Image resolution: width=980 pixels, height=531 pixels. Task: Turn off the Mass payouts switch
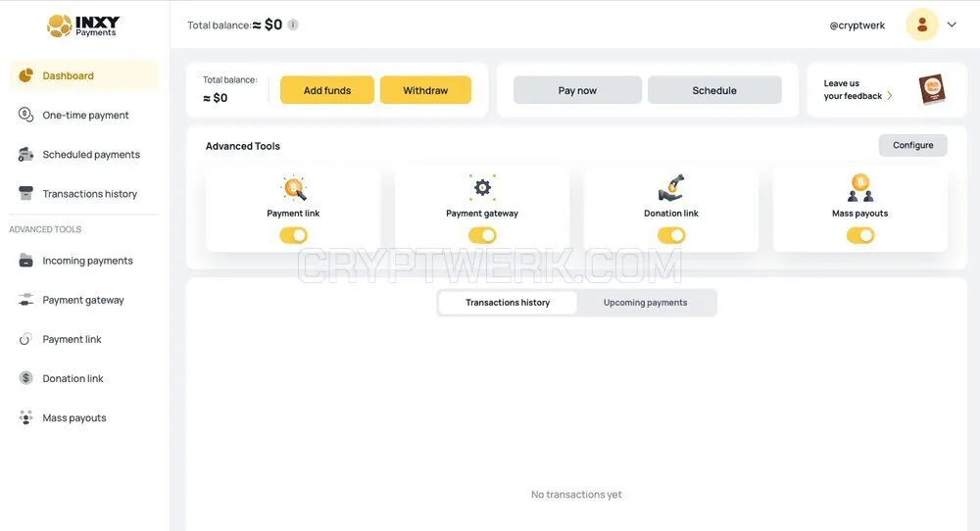[x=860, y=235]
